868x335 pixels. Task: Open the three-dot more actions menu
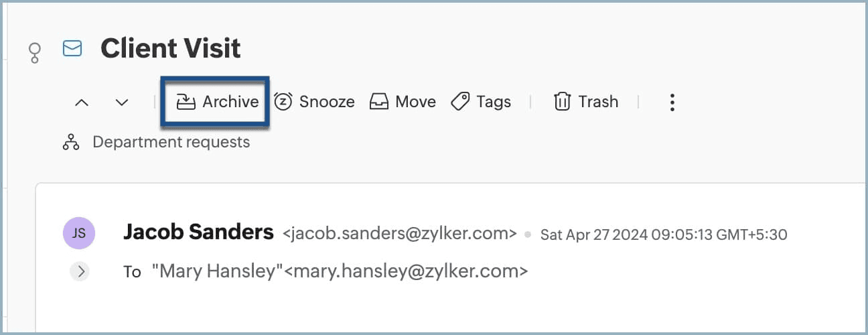(x=672, y=102)
